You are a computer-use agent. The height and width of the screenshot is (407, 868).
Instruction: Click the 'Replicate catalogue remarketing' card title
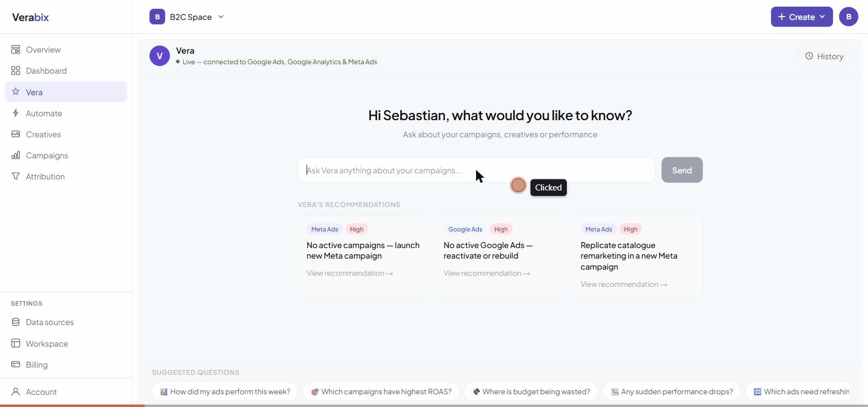coord(629,256)
